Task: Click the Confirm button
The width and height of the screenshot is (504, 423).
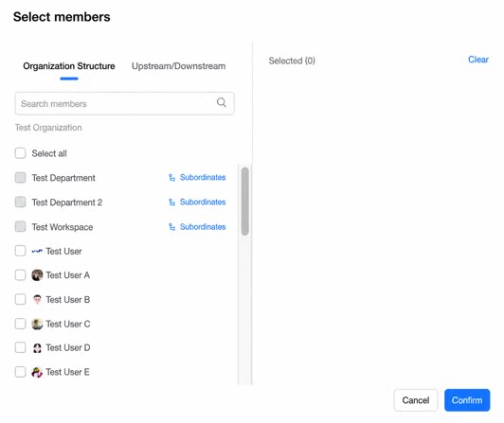Action: tap(467, 400)
